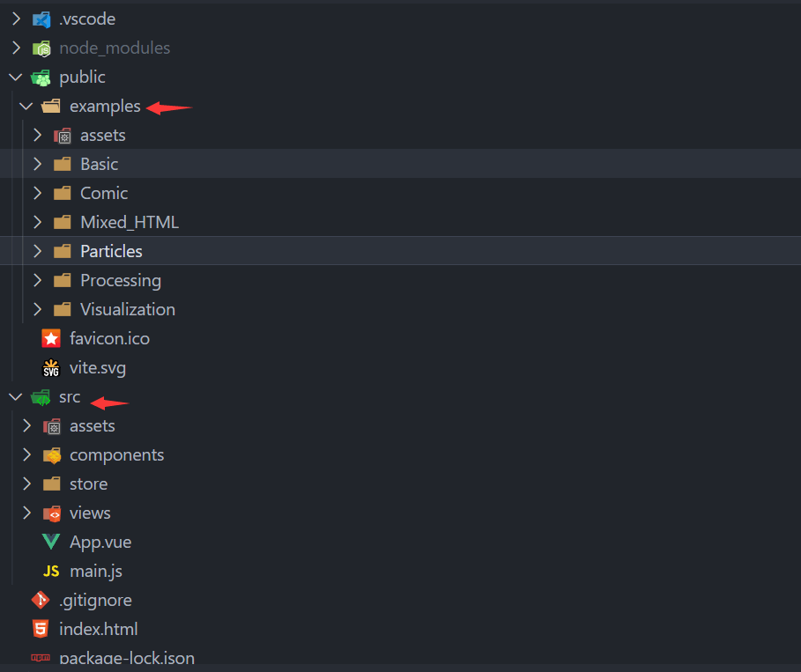The height and width of the screenshot is (672, 801).
Task: Select the Particles folder
Action: (400, 251)
